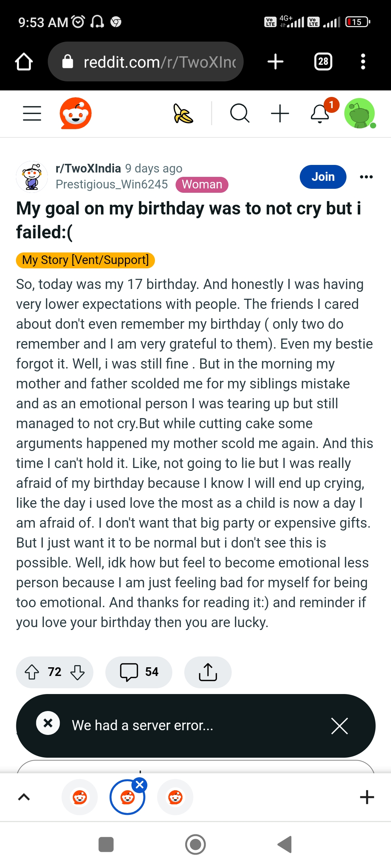Viewport: 391px width, 868px height.
Task: Open the 28 tabs switcher
Action: click(323, 61)
